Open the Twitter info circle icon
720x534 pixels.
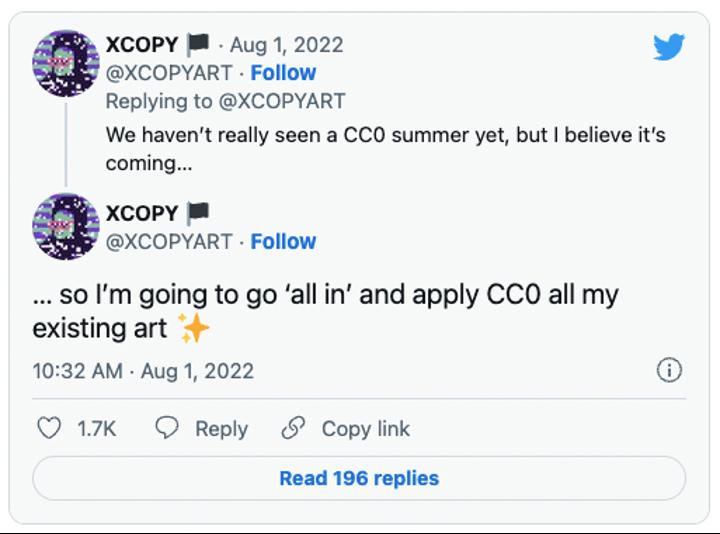pos(668,370)
